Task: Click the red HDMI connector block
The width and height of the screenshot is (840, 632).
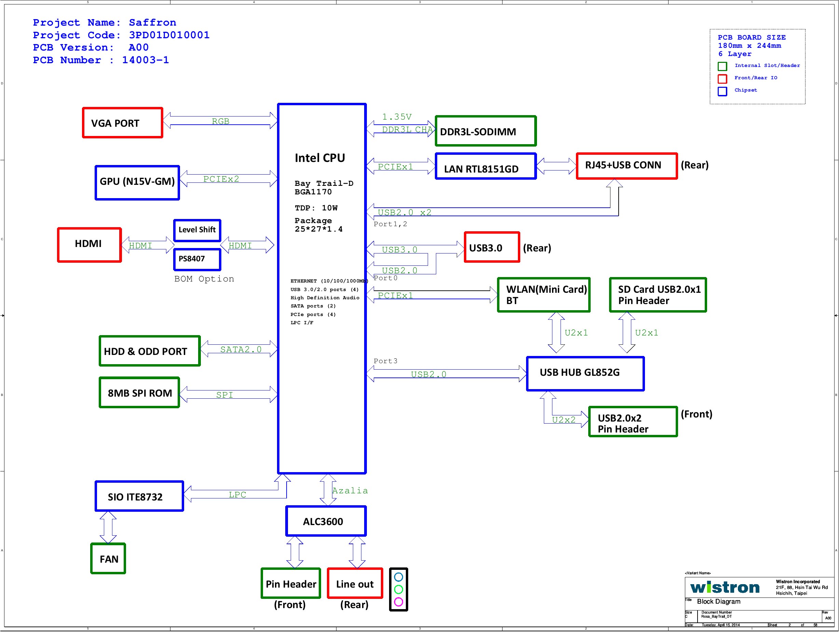Action: click(x=89, y=245)
